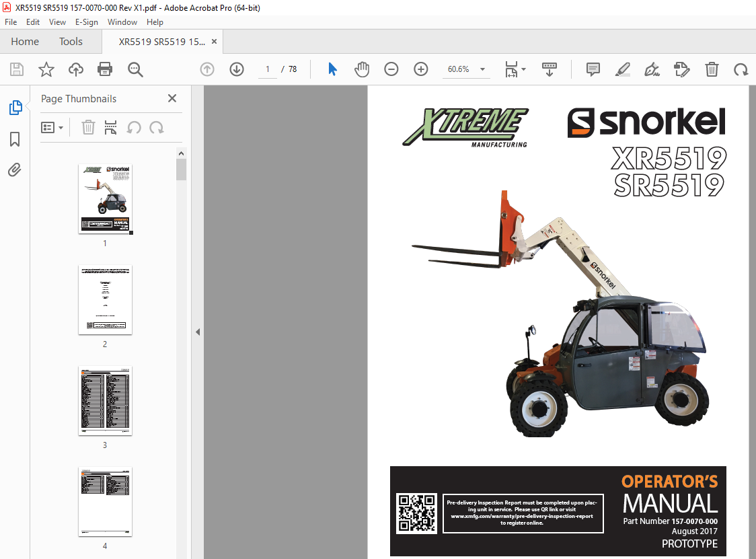Image resolution: width=756 pixels, height=559 pixels.
Task: Click the Part Number 157-0070-000 text
Action: click(670, 521)
